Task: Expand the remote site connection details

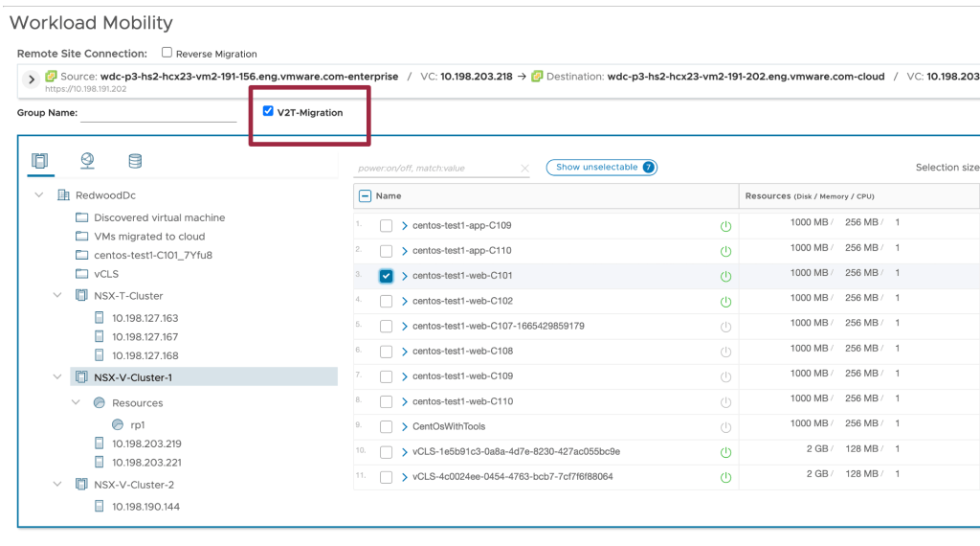Action: (x=31, y=79)
